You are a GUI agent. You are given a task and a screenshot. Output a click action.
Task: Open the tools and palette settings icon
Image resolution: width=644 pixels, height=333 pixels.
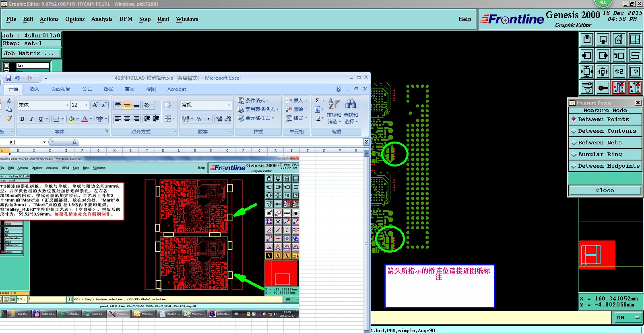[587, 88]
